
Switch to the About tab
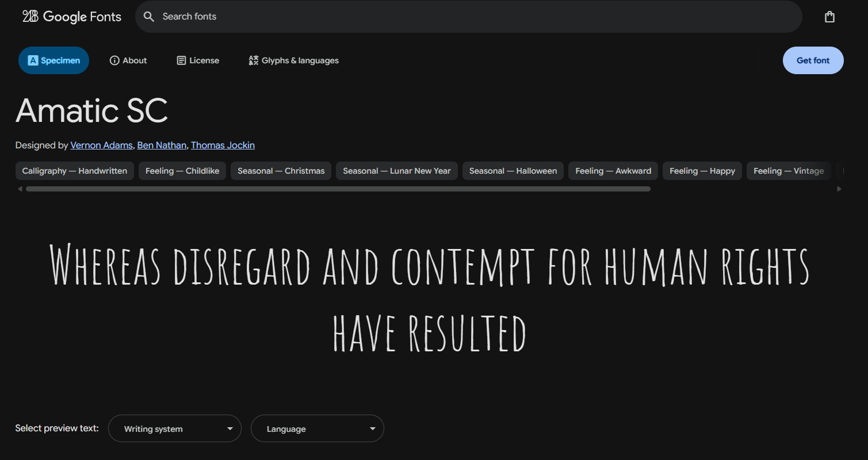coord(128,60)
